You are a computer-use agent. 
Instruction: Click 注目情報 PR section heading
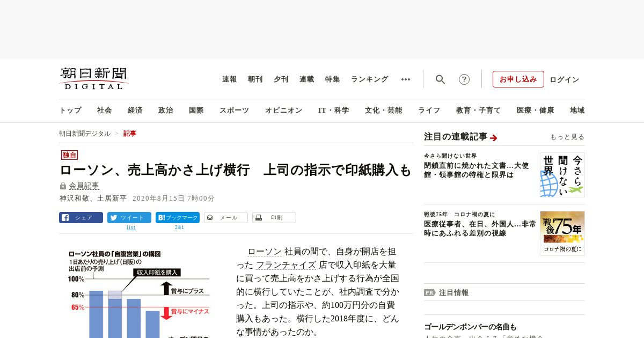click(x=447, y=292)
